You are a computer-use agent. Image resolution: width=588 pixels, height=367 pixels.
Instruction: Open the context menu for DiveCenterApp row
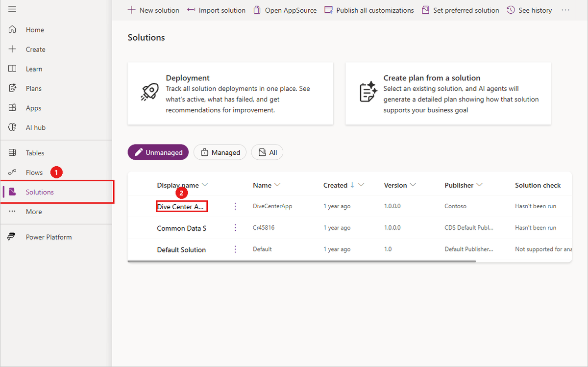click(x=235, y=206)
